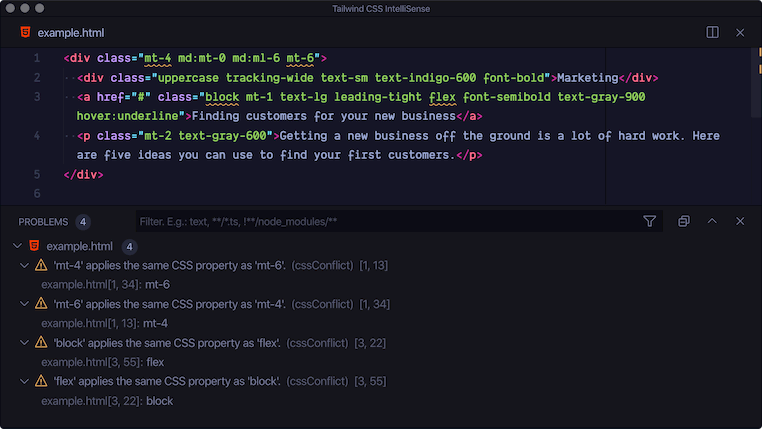
Task: Collapse the 'mt-6' applies same property warning
Action: (25, 304)
